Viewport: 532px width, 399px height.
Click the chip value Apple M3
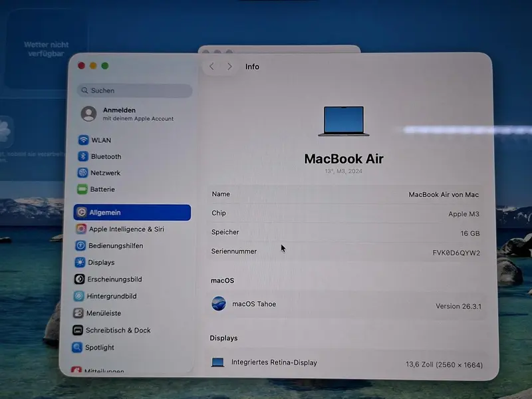(x=464, y=214)
